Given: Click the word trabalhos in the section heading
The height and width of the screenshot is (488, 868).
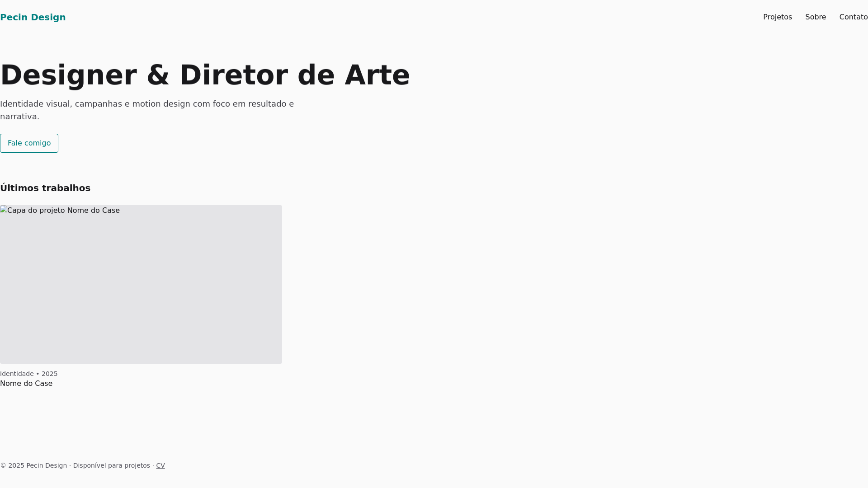Looking at the screenshot, I should click(66, 188).
